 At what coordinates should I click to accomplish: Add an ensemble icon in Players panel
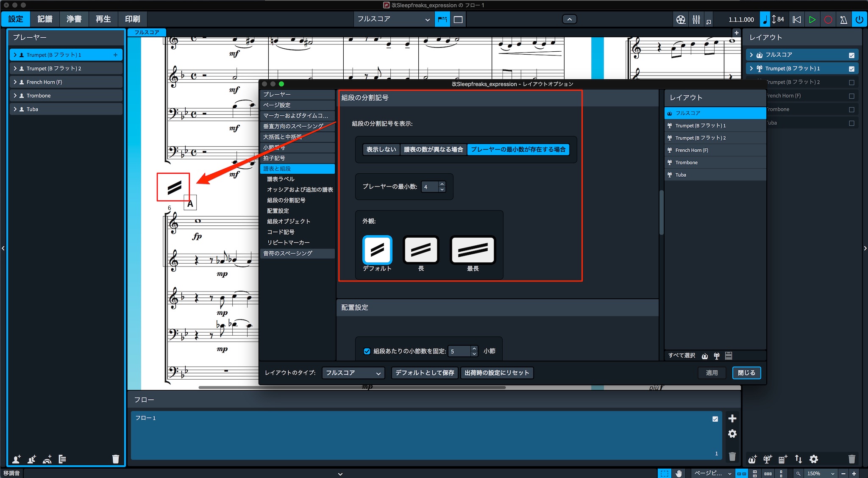(x=47, y=459)
